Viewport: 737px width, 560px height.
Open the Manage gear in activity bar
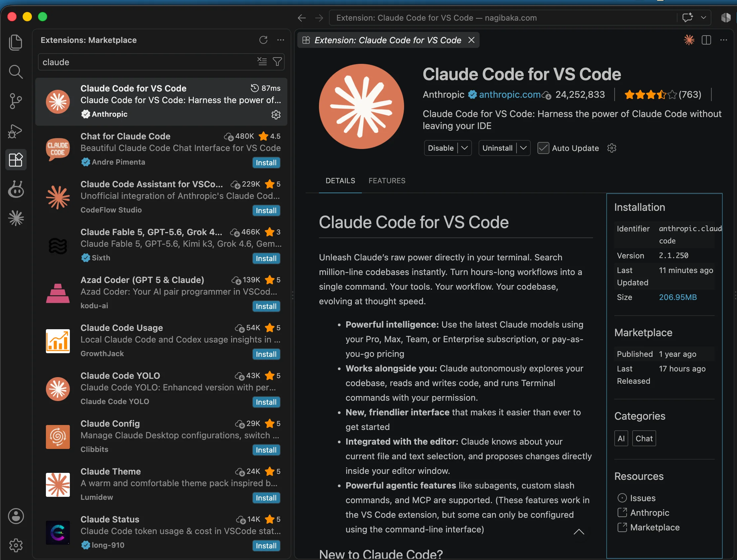click(x=16, y=545)
